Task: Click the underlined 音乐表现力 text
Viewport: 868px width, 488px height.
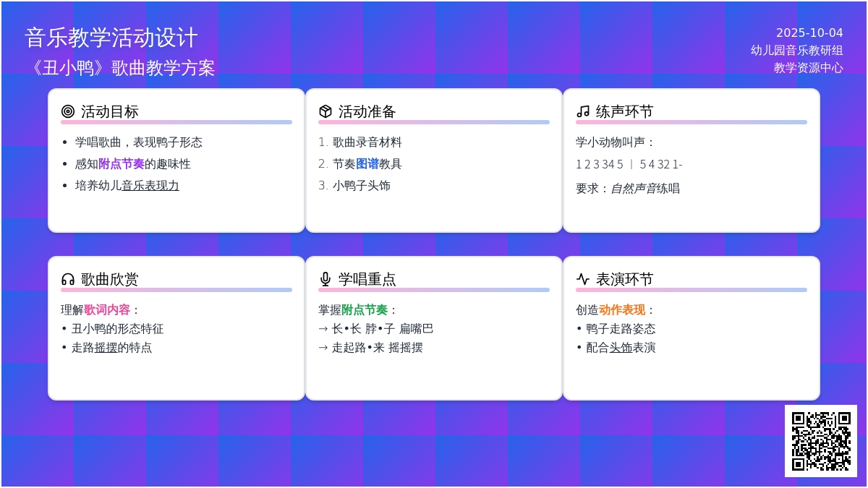Action: point(150,186)
